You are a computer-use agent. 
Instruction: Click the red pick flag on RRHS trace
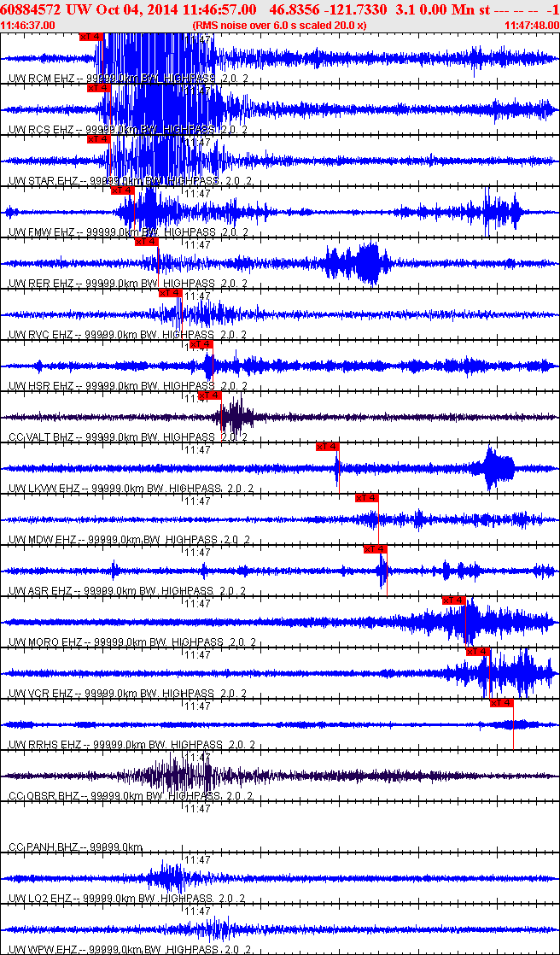pyautogui.click(x=502, y=703)
